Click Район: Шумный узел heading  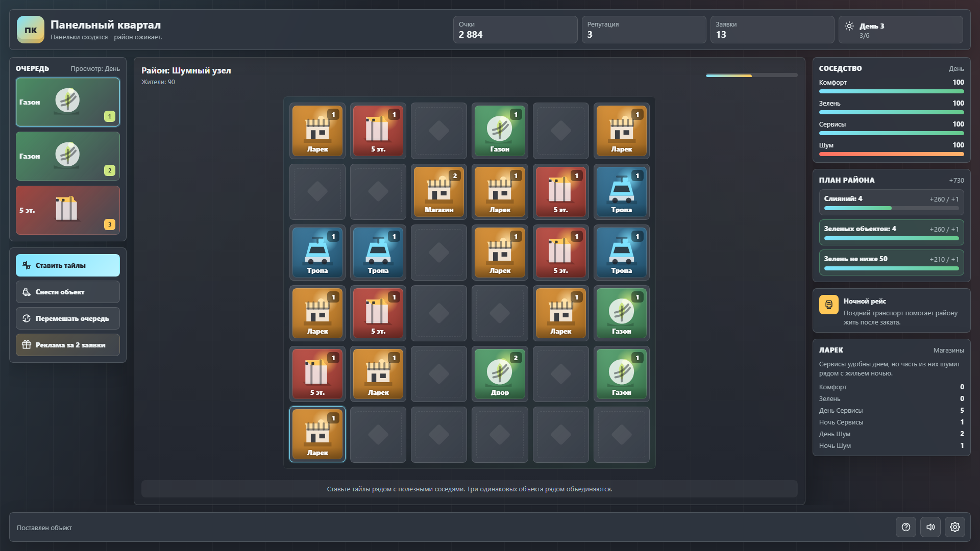click(186, 70)
